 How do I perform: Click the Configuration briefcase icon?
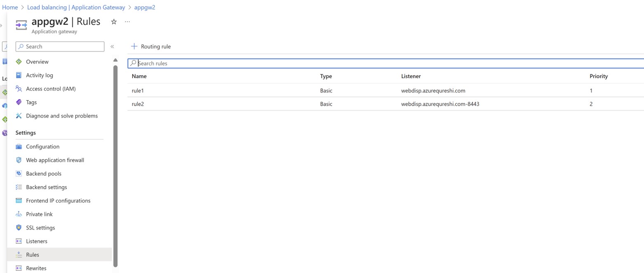tap(19, 147)
